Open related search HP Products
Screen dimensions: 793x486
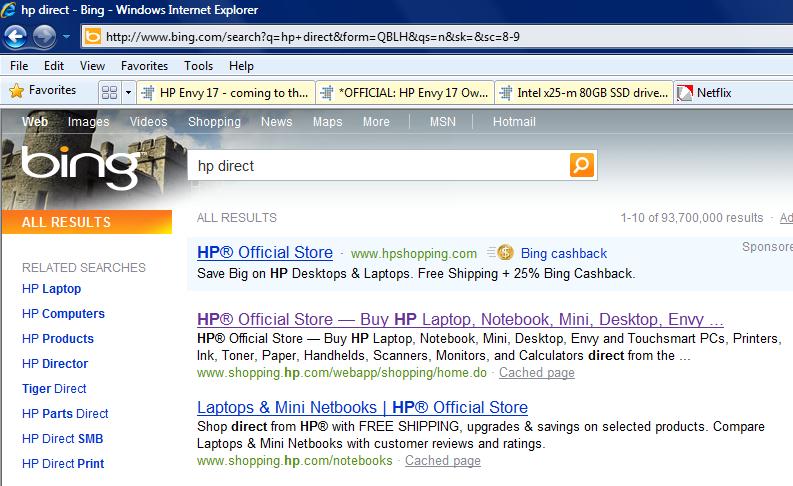pyautogui.click(x=58, y=338)
